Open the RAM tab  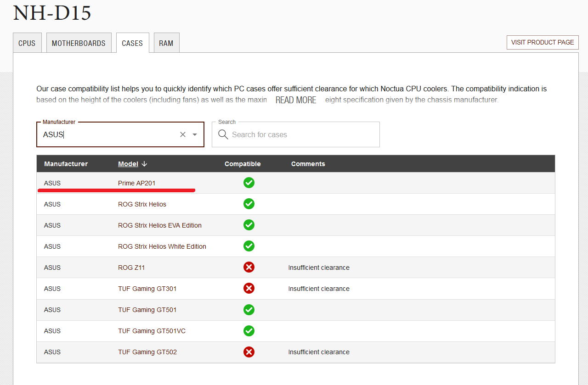(166, 43)
